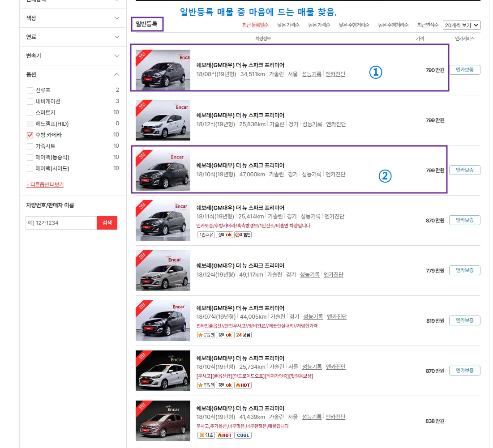Sort by 최근연식순
This screenshot has height=448, width=493.
click(428, 25)
